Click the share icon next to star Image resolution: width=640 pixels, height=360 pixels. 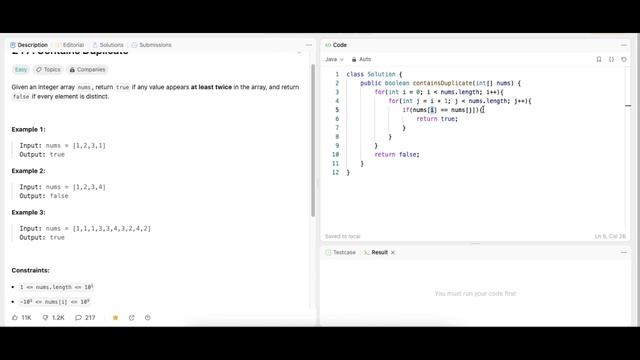[131, 318]
